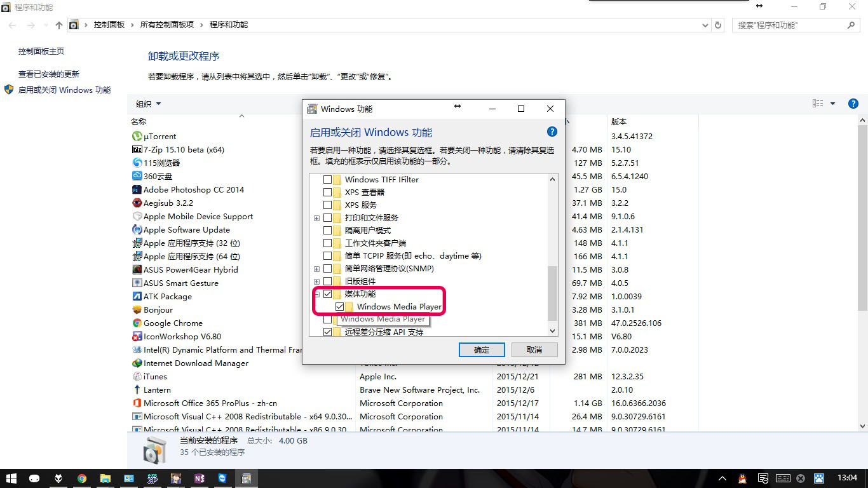Open the 组织 dropdown menu

coord(149,104)
